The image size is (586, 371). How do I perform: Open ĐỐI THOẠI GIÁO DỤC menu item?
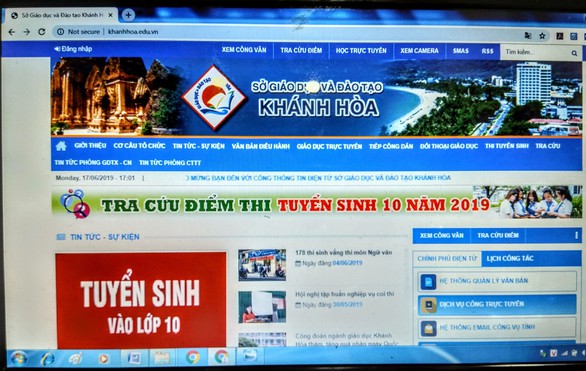(449, 146)
